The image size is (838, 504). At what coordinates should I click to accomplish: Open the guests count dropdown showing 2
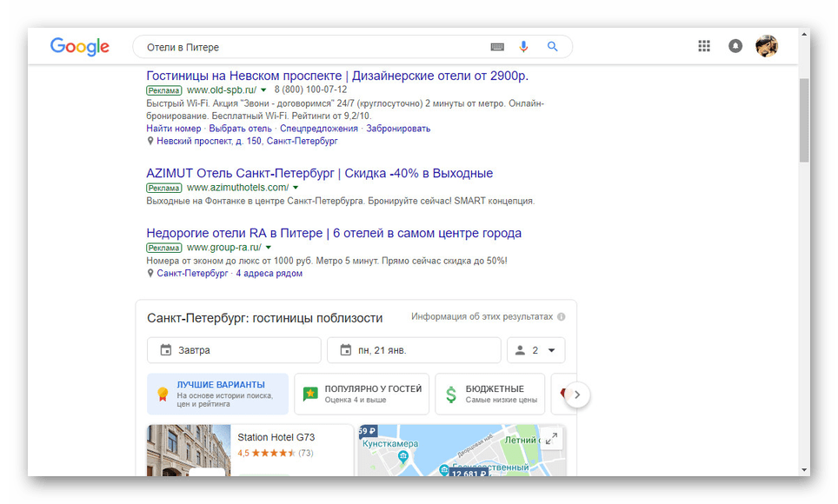click(536, 350)
